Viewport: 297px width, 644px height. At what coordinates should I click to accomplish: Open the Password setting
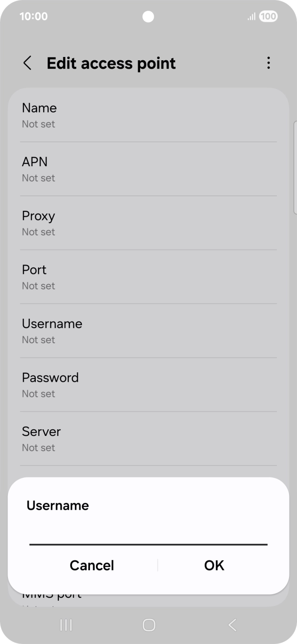(x=148, y=384)
